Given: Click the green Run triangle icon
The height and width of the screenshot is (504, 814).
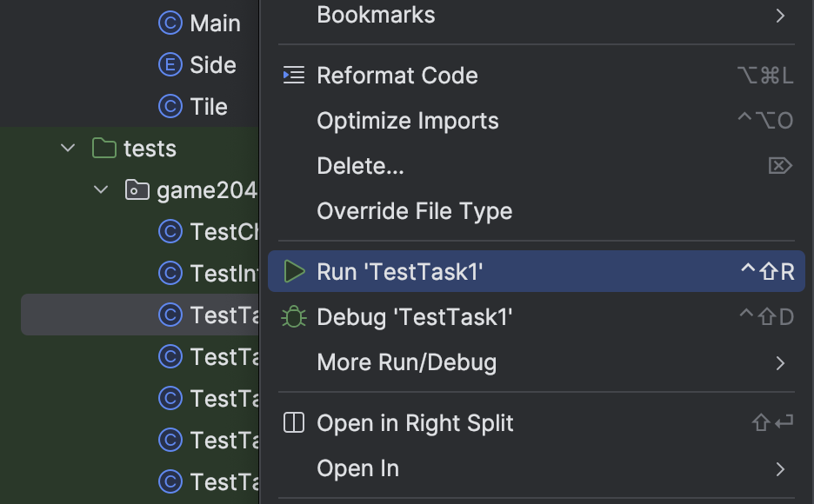Looking at the screenshot, I should pyautogui.click(x=295, y=272).
